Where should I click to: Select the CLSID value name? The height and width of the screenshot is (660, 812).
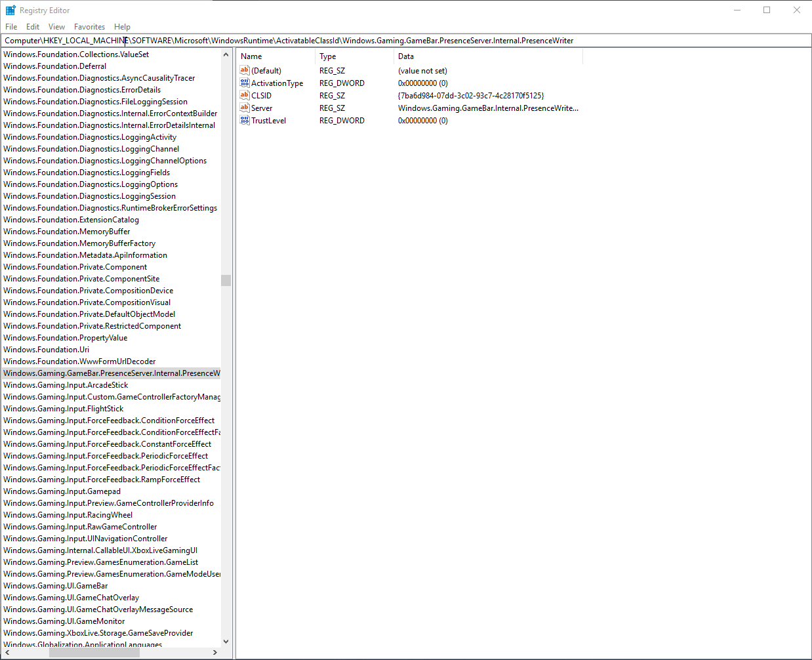click(261, 96)
